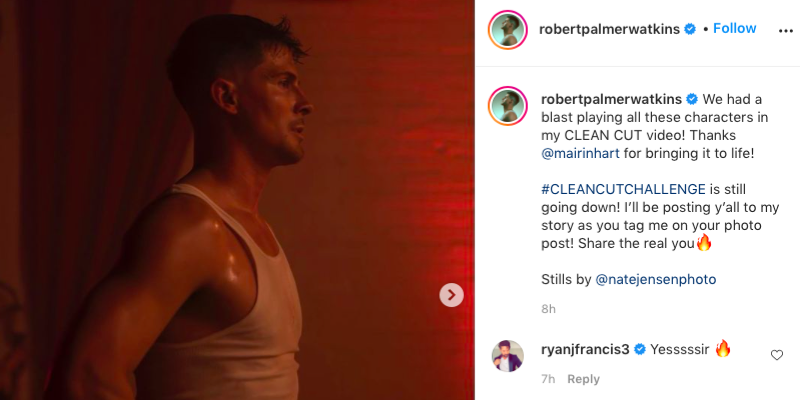The image size is (800, 400).
Task: Click verified badge beside header username
Action: tap(689, 29)
